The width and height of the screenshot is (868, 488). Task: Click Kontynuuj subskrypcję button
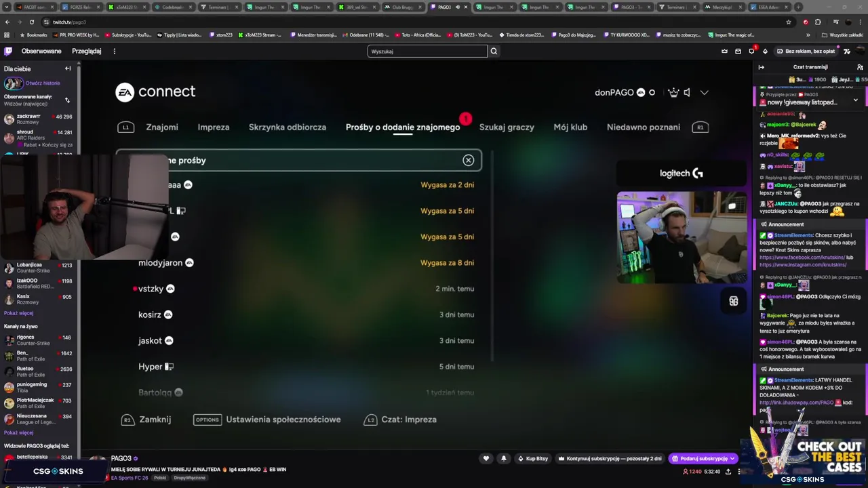pyautogui.click(x=610, y=459)
